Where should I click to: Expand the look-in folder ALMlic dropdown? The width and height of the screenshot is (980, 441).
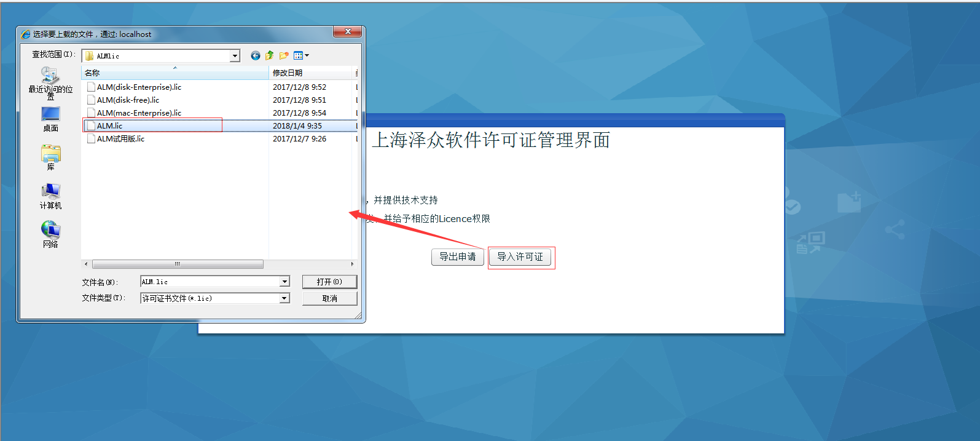click(235, 56)
